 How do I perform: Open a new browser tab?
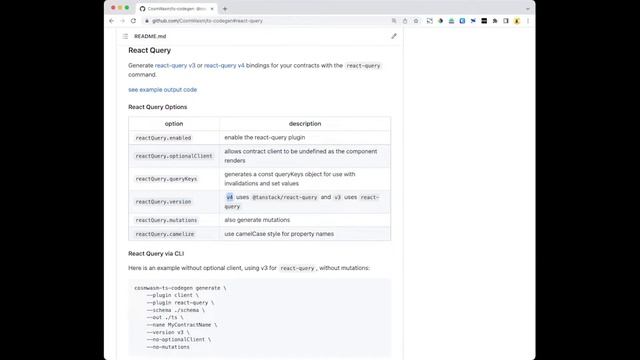coord(224,9)
